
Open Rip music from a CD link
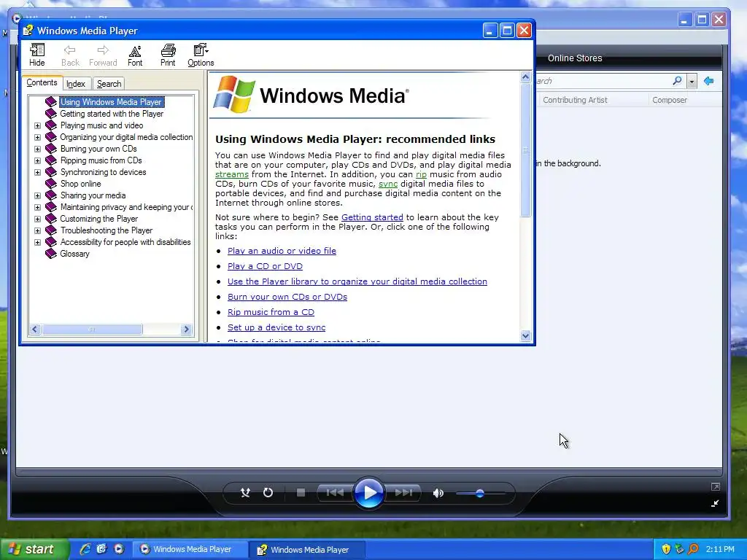click(271, 312)
